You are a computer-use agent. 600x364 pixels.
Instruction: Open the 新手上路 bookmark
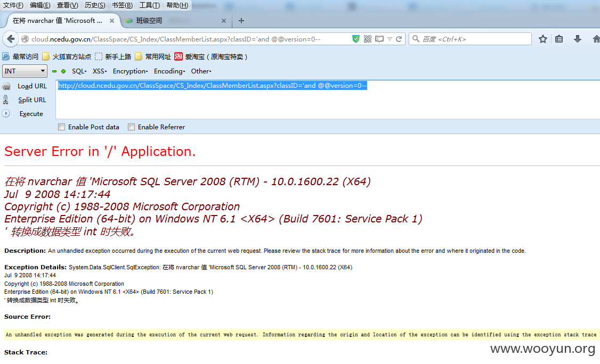113,56
